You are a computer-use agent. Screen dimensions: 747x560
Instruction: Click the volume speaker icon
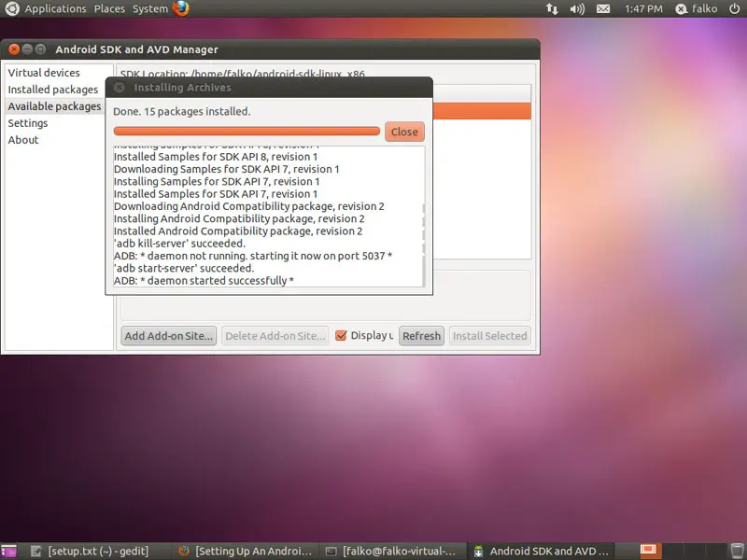577,8
